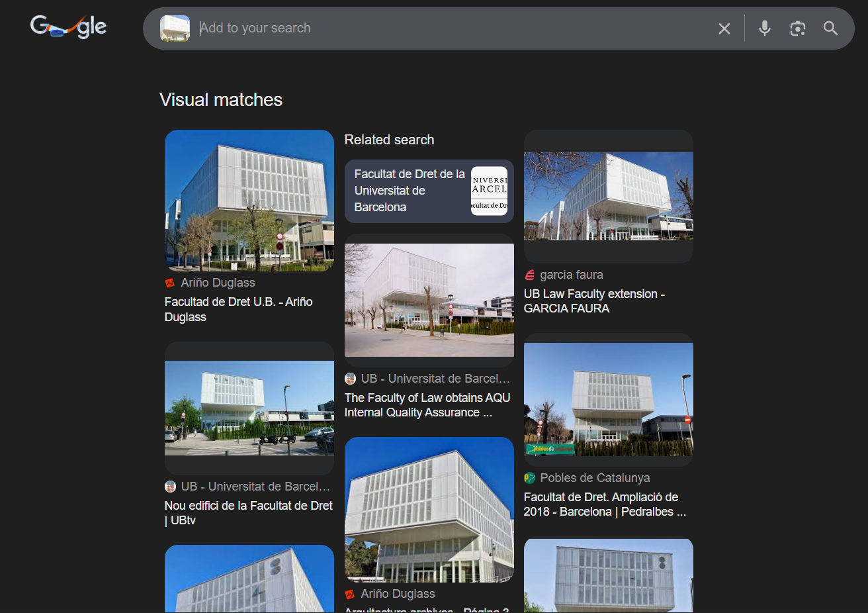Clear the search with the X icon
The image size is (868, 613).
(724, 28)
